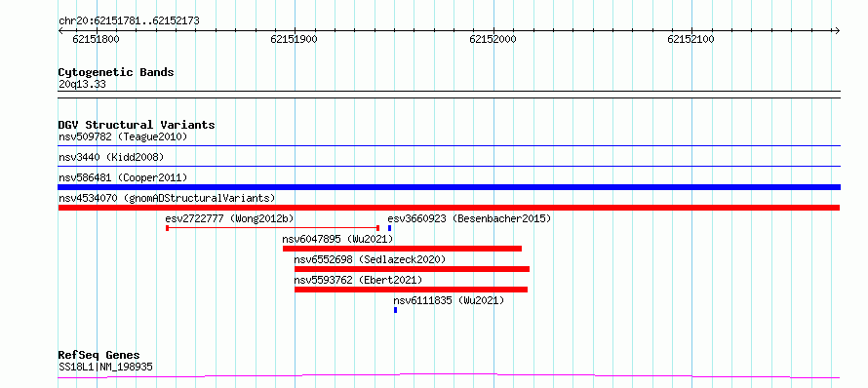Click the small blue nsv6111835 variant marker
This screenshot has width=868, height=388.
tap(395, 310)
